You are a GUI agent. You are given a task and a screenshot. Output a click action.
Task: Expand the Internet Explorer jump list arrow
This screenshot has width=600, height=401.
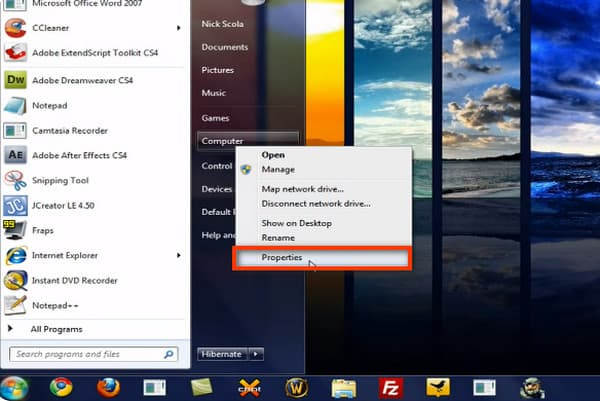[178, 255]
